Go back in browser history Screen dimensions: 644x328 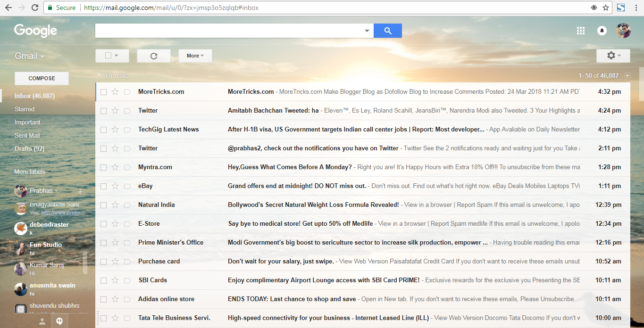click(8, 8)
